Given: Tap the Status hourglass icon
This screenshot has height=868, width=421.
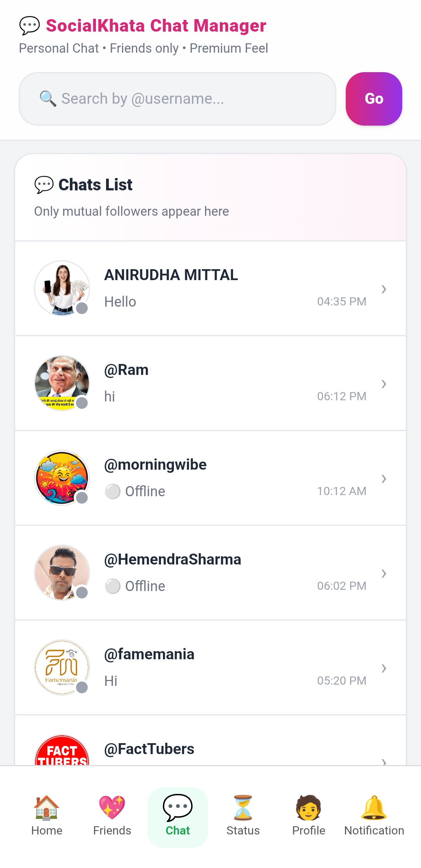Looking at the screenshot, I should (x=243, y=807).
